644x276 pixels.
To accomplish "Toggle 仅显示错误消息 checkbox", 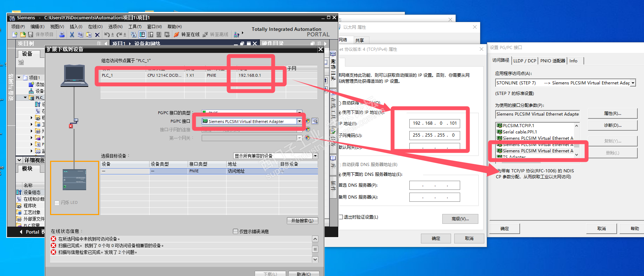I will click(235, 232).
